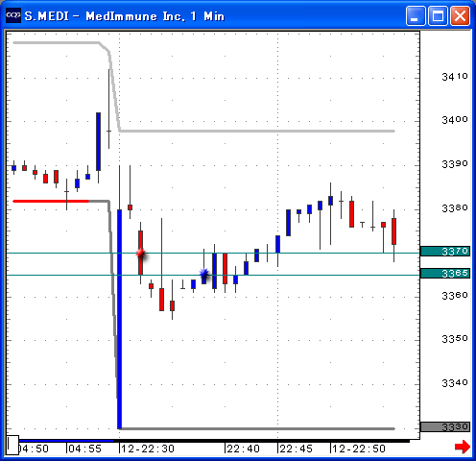The height and width of the screenshot is (461, 476).
Task: Click the 3380 price scale value
Action: [455, 208]
